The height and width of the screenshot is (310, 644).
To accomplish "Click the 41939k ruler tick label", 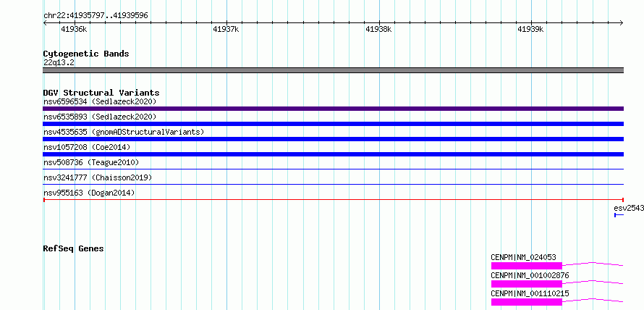I will coord(530,29).
